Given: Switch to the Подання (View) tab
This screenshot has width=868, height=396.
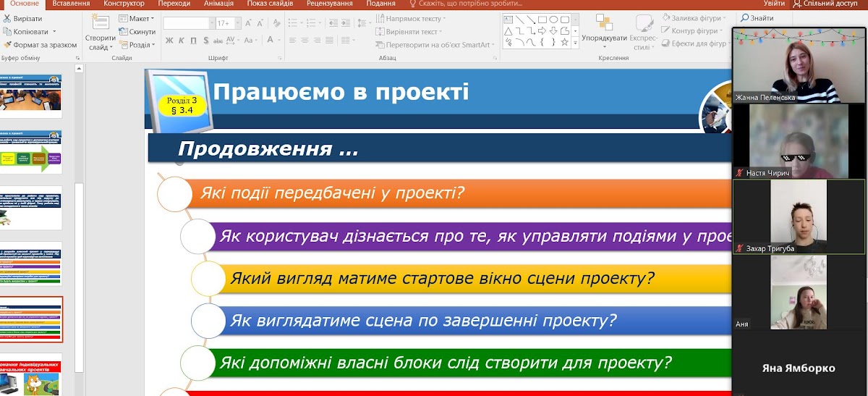Looking at the screenshot, I should [x=380, y=4].
